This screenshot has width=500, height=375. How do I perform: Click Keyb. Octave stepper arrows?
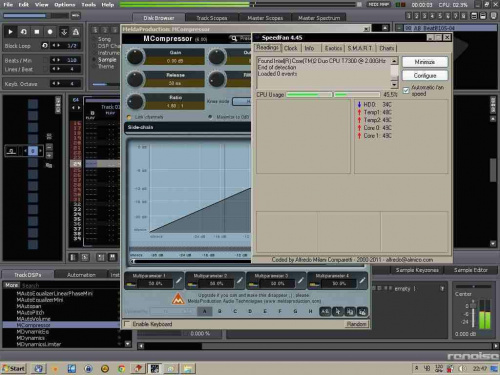click(56, 83)
